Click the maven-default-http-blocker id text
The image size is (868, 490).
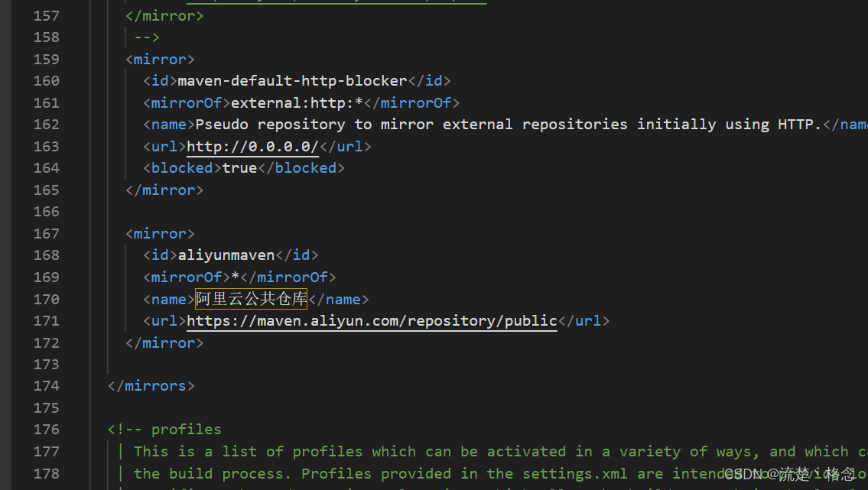[292, 80]
